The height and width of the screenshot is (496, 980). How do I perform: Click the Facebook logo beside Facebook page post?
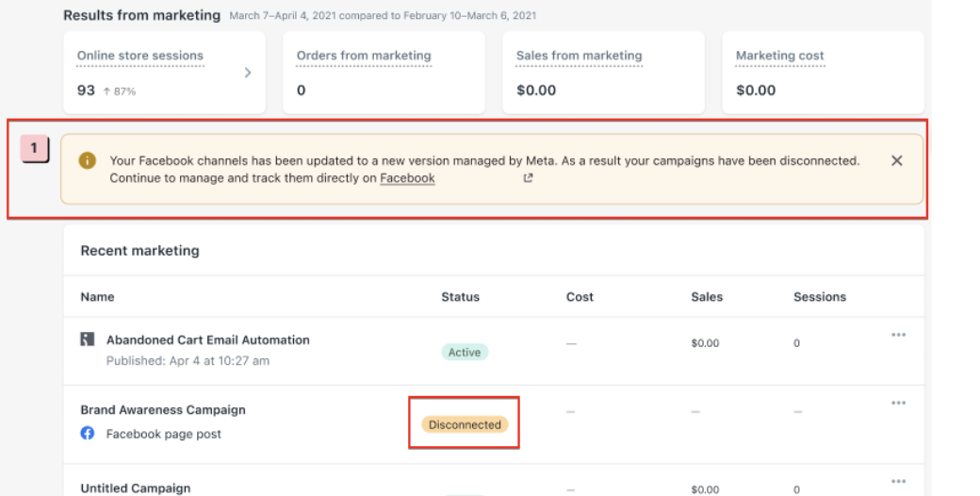[x=88, y=434]
